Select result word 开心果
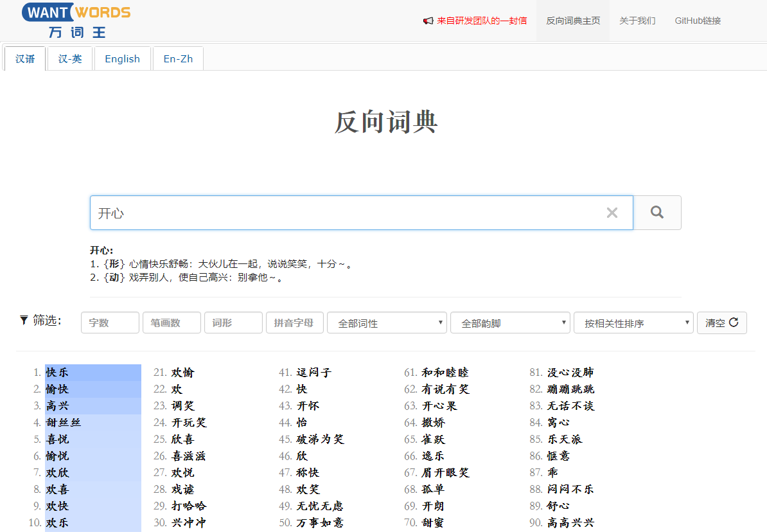Viewport: 767px width, 532px height. [x=439, y=405]
